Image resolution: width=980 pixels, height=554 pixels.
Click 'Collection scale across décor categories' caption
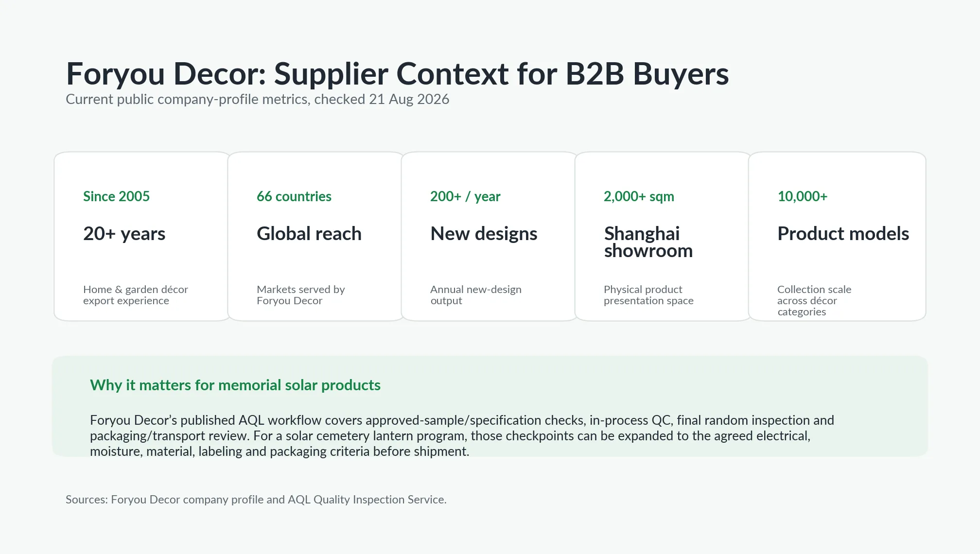pos(814,300)
